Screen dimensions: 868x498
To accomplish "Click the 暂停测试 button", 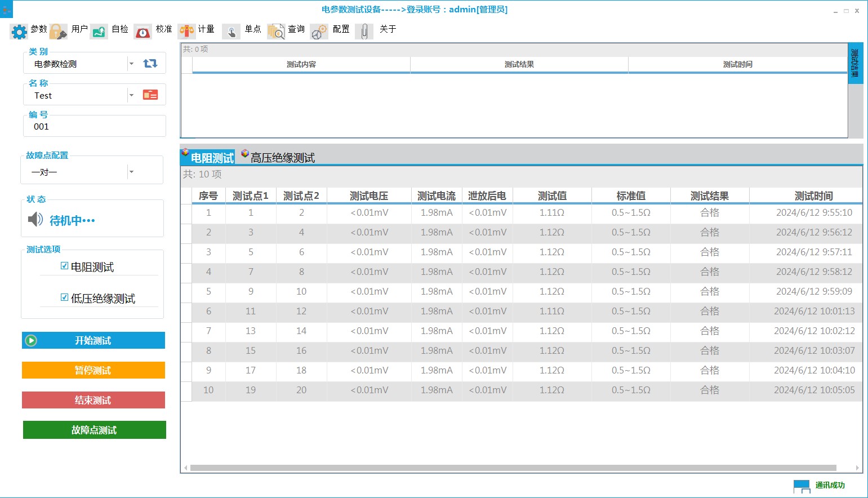I will click(94, 370).
